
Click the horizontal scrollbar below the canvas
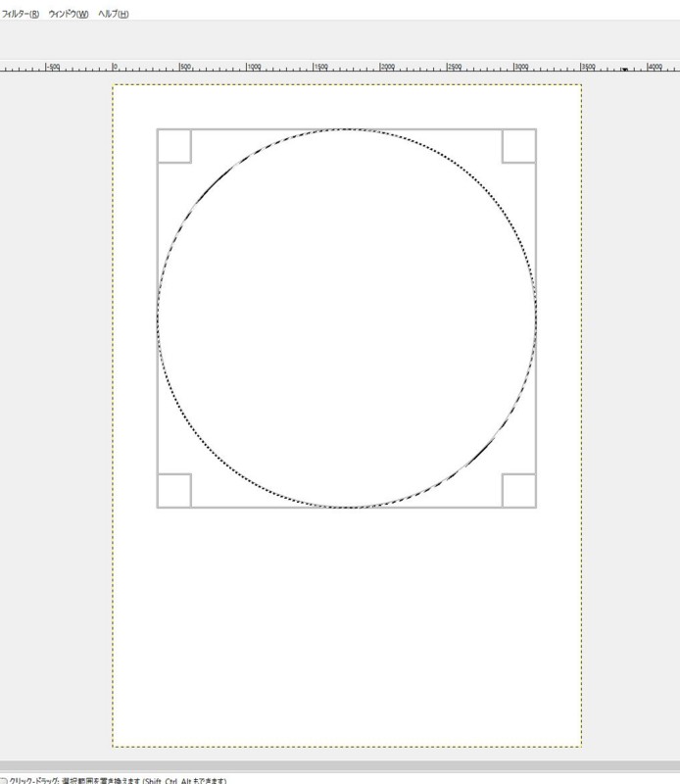coord(340,766)
